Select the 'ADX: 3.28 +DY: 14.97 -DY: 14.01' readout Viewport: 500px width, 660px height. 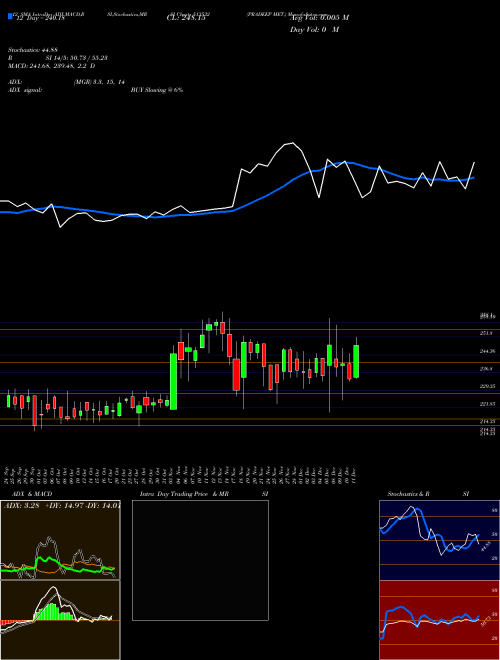[62, 506]
